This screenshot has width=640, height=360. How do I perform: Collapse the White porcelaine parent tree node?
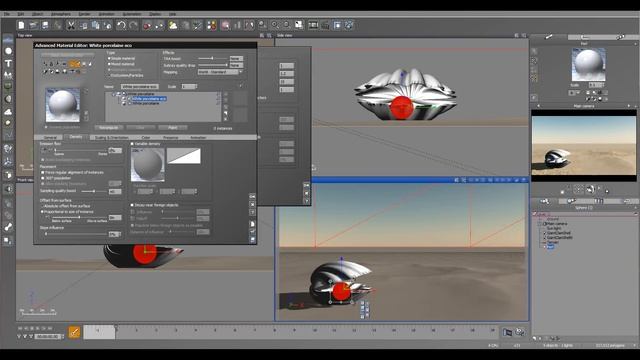114,94
